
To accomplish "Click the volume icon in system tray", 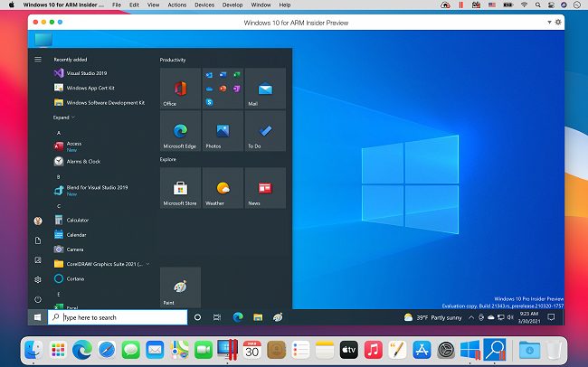I will [510, 317].
